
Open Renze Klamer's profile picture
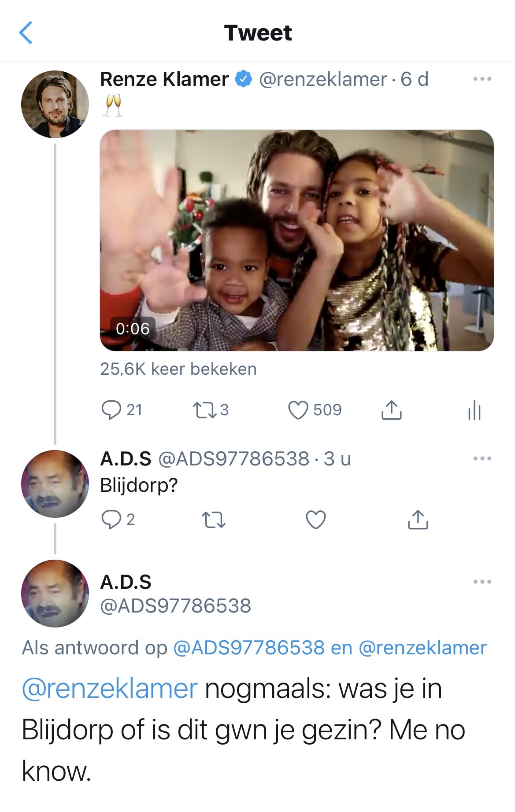(55, 104)
